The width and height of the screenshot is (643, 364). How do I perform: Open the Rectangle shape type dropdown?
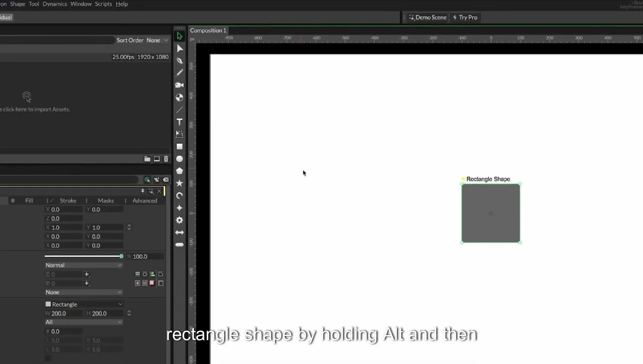[x=83, y=304]
